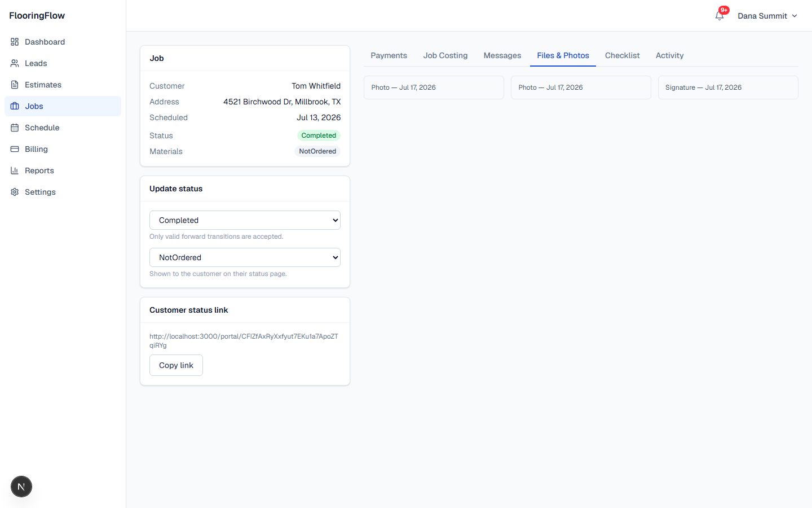Screen dimensions: 812x508
Task: Select the Leads people icon
Action: [15, 63]
